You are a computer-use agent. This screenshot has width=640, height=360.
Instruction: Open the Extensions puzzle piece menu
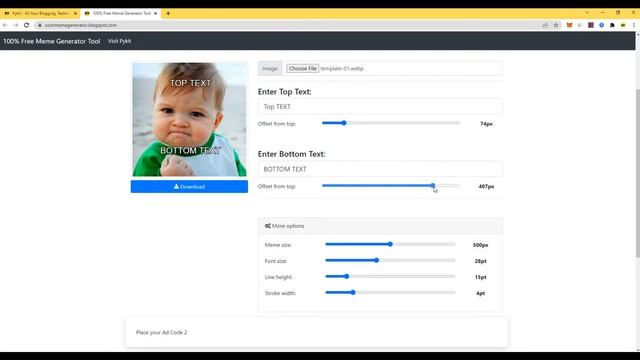612,25
